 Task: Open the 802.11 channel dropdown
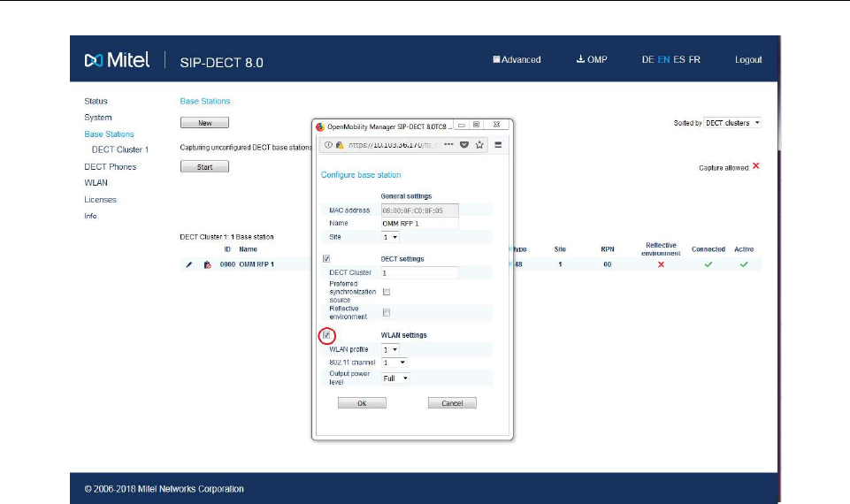tap(394, 363)
